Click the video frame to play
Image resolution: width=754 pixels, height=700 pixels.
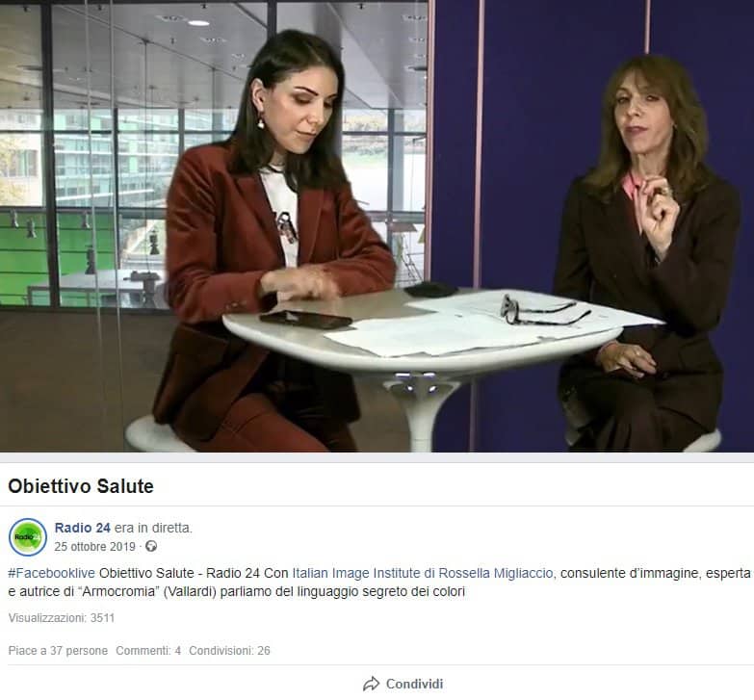[x=377, y=226]
